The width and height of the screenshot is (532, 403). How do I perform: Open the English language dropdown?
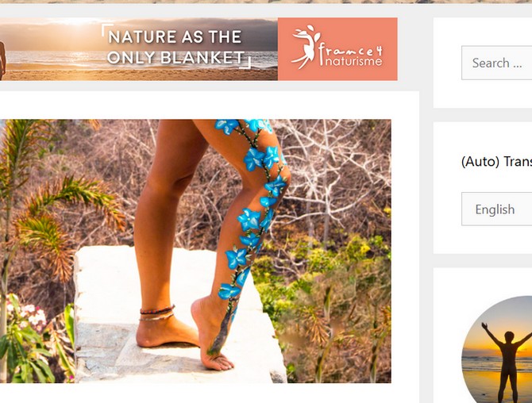pyautogui.click(x=497, y=209)
